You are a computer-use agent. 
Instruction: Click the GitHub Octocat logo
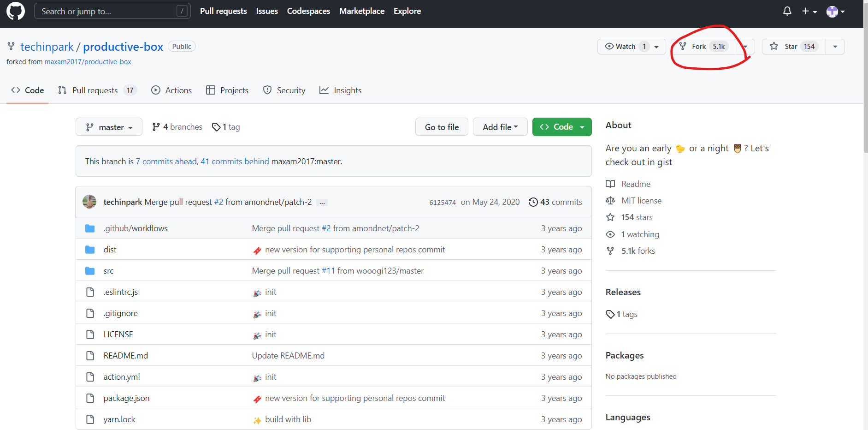[x=16, y=11]
